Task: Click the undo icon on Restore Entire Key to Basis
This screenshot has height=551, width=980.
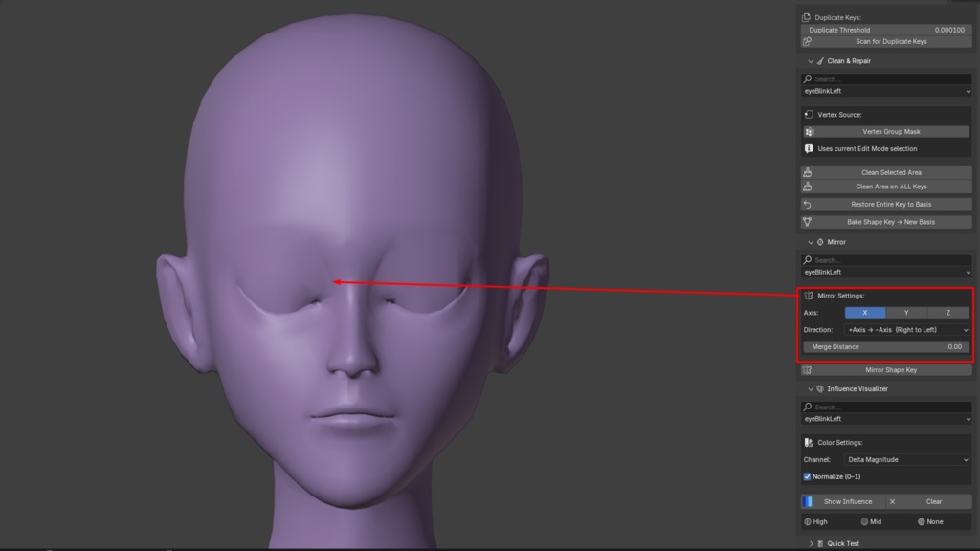Action: pos(808,205)
